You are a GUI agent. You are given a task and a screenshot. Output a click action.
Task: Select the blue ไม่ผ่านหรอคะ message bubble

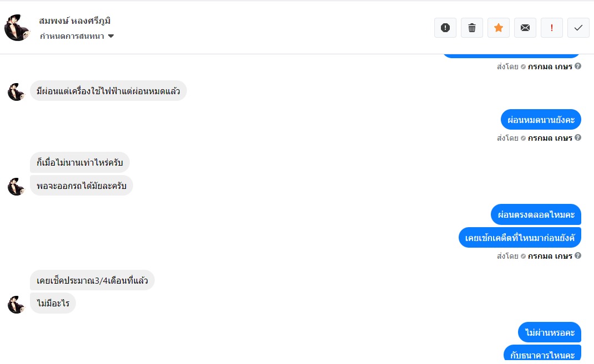click(550, 332)
